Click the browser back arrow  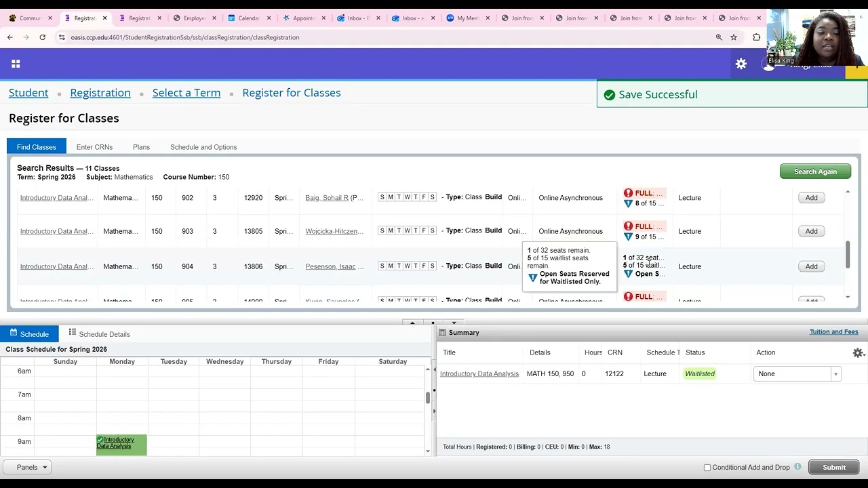(x=10, y=37)
